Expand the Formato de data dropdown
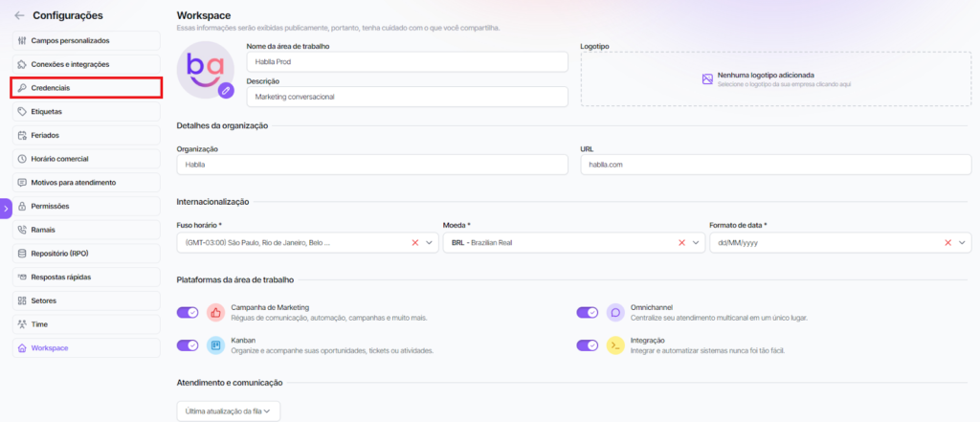Viewport: 980px width, 422px height. click(x=962, y=243)
